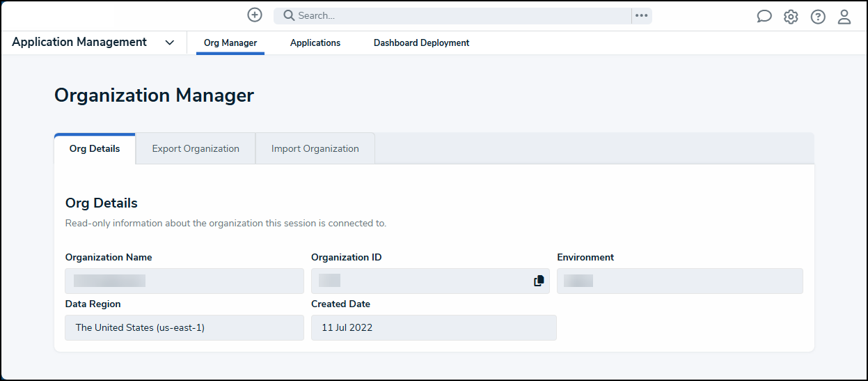Click the Organization Manager heading

pos(155,95)
